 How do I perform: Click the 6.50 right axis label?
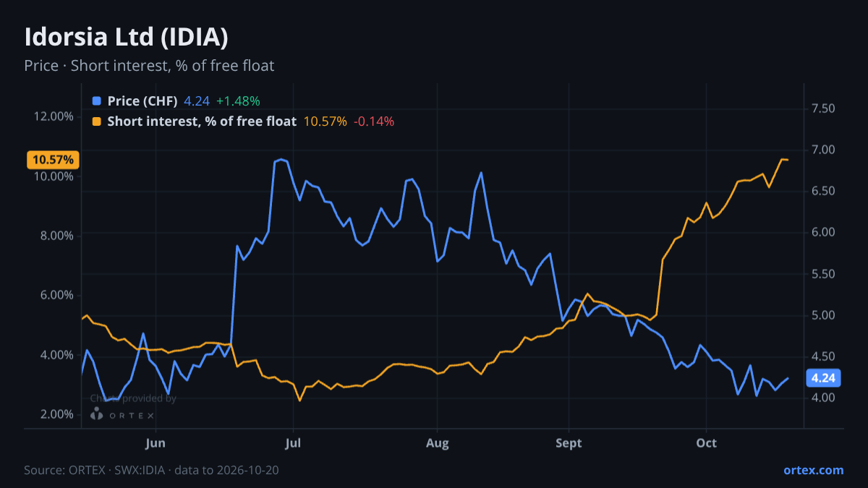824,191
